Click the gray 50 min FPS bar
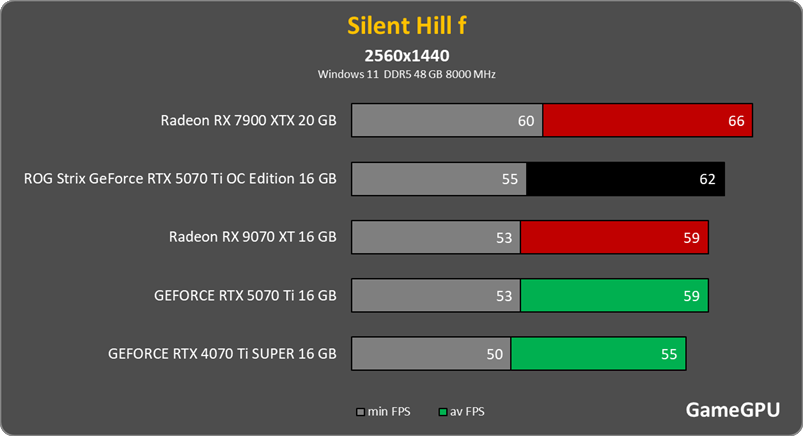Screen dimensions: 803x436 coord(430,353)
